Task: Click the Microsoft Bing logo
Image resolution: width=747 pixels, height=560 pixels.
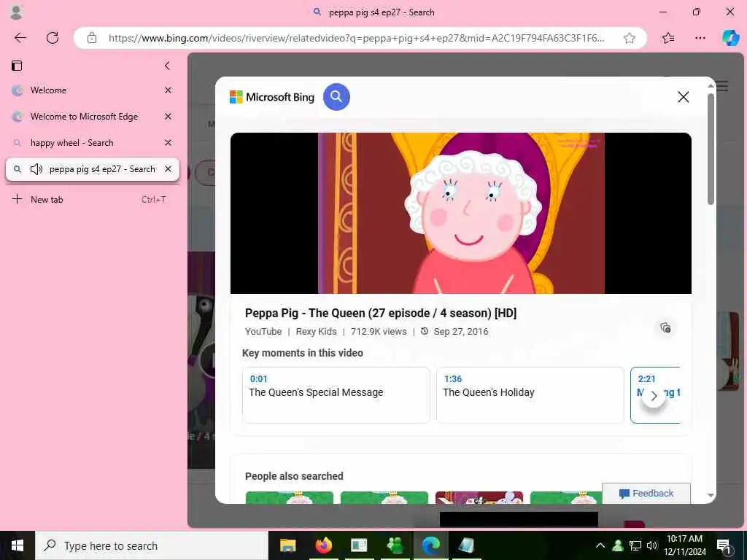Action: tap(272, 97)
